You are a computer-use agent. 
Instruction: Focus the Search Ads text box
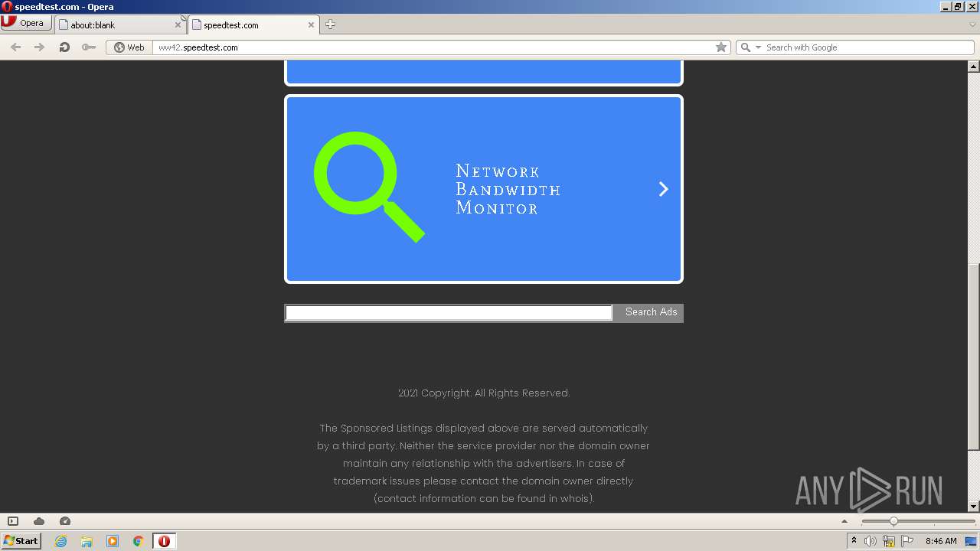coord(449,312)
